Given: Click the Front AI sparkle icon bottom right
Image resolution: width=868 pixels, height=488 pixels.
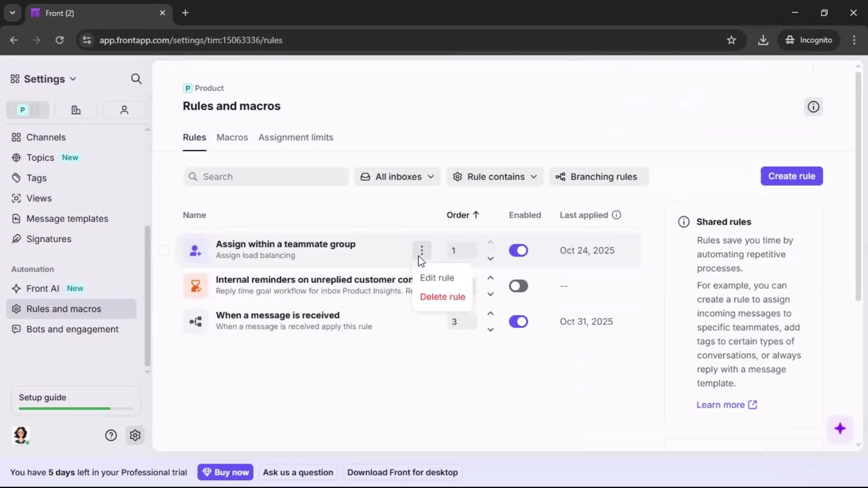Looking at the screenshot, I should 841,429.
